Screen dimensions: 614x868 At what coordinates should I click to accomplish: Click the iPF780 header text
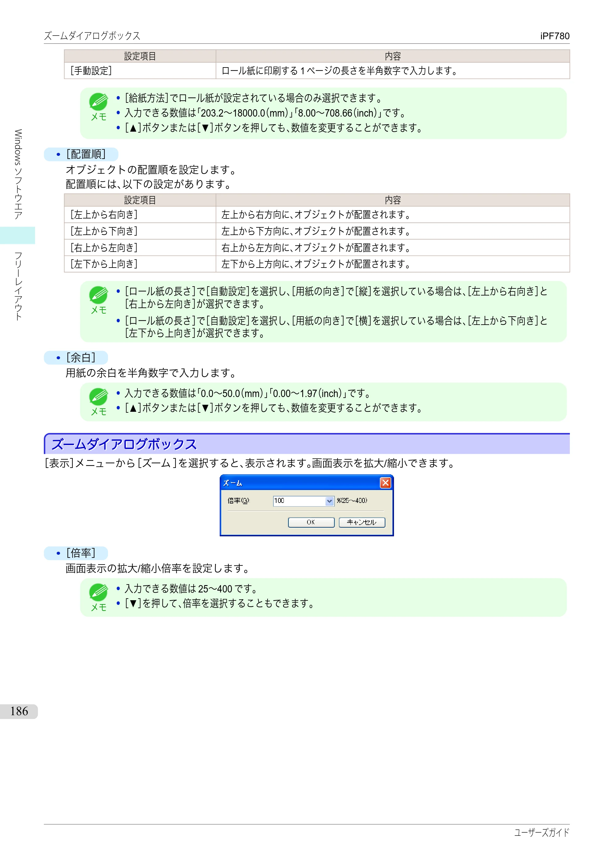pos(555,36)
